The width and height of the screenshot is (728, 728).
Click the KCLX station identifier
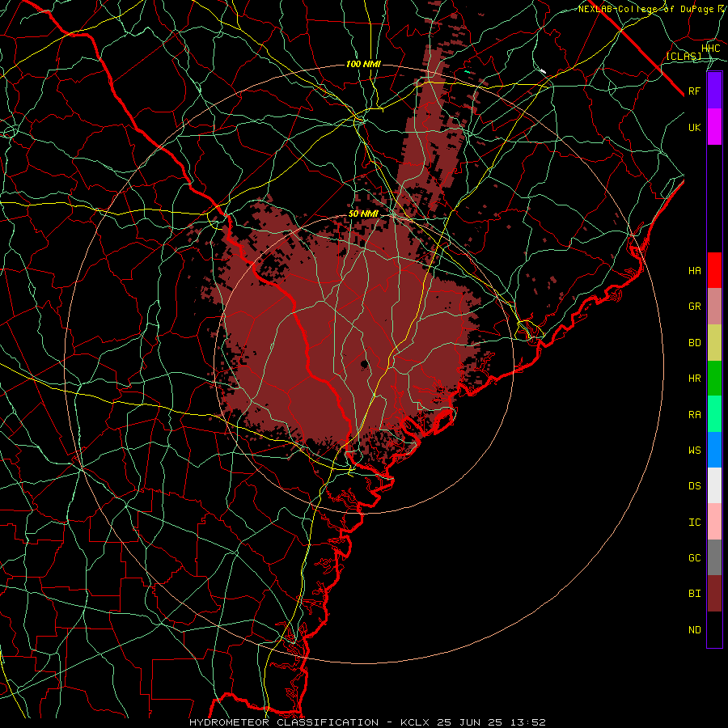415,722
